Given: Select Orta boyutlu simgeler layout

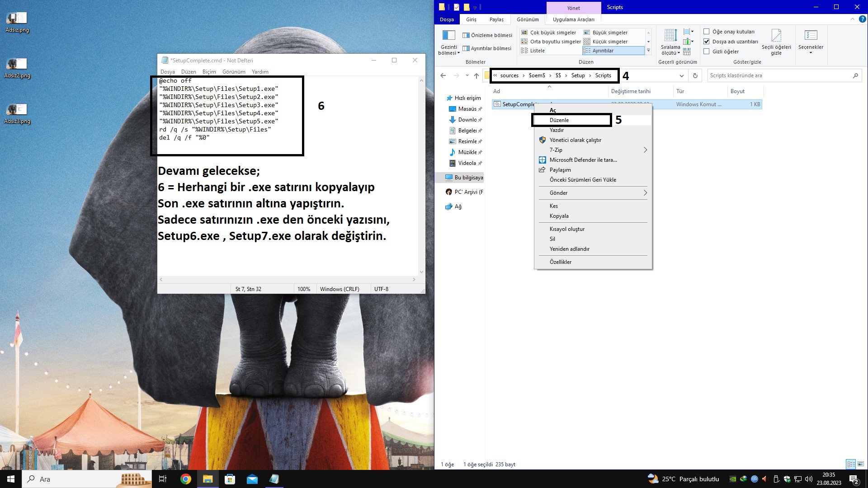Looking at the screenshot, I should click(x=551, y=42).
